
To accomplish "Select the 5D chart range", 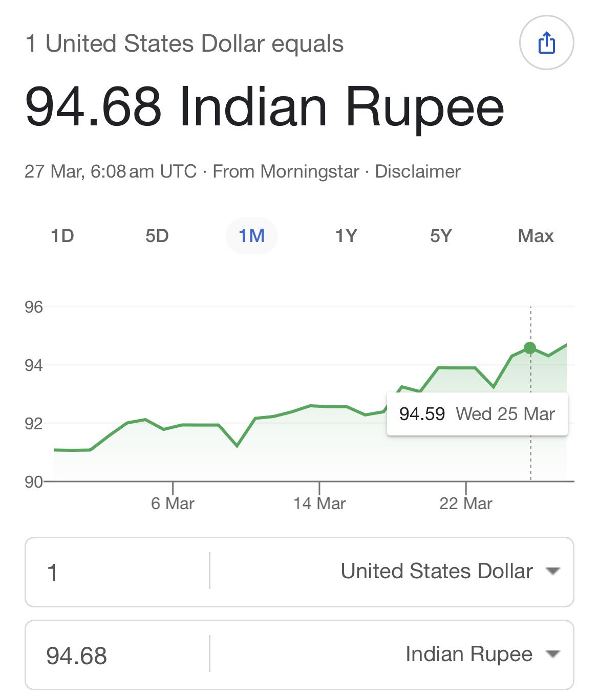I will click(157, 236).
